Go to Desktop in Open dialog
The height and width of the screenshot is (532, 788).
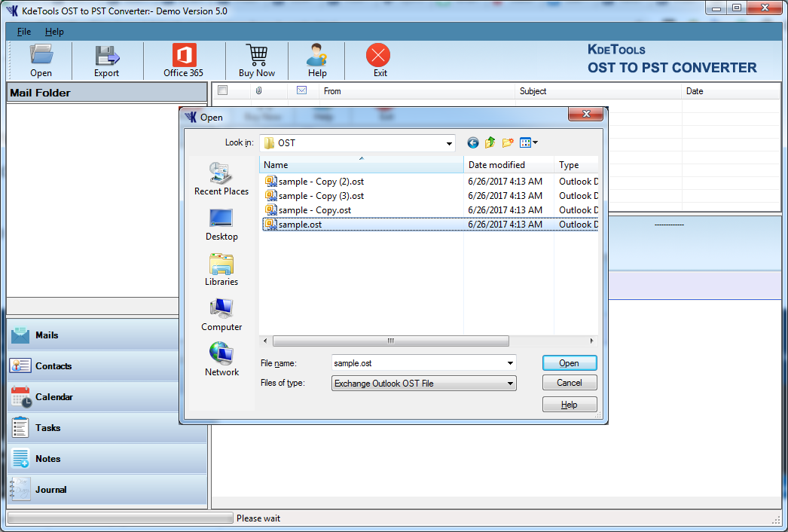coord(221,225)
